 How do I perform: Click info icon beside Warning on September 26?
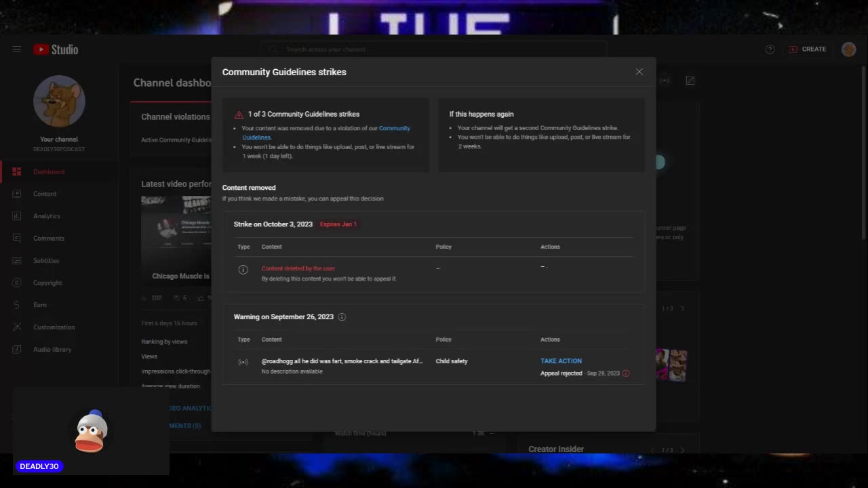[x=342, y=317]
